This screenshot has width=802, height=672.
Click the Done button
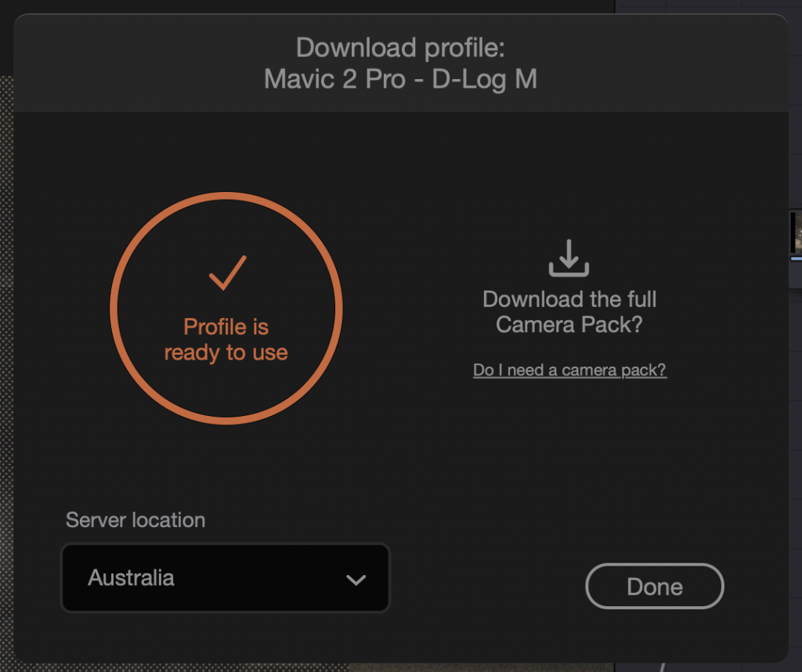point(655,586)
